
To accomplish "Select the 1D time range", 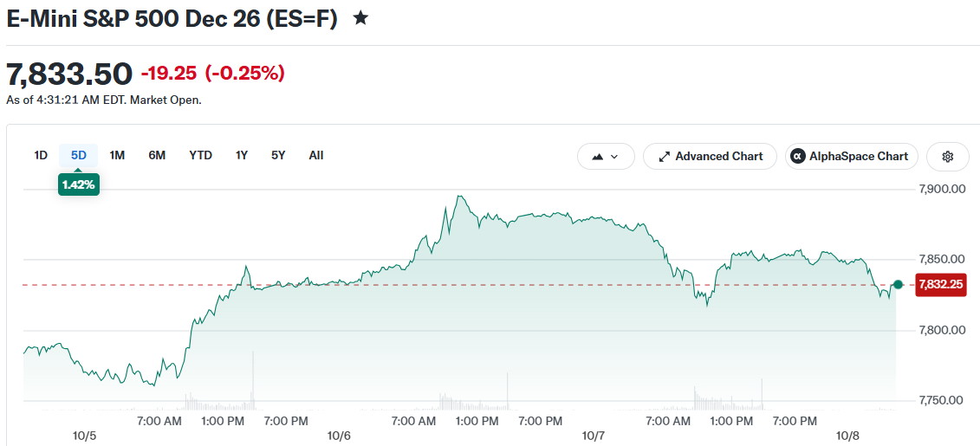I will tap(41, 156).
